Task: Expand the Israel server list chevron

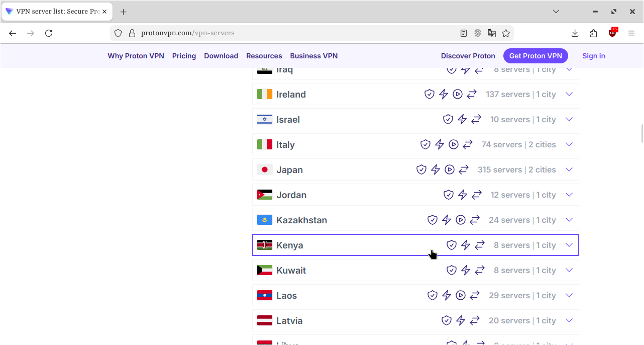Action: 569,119
